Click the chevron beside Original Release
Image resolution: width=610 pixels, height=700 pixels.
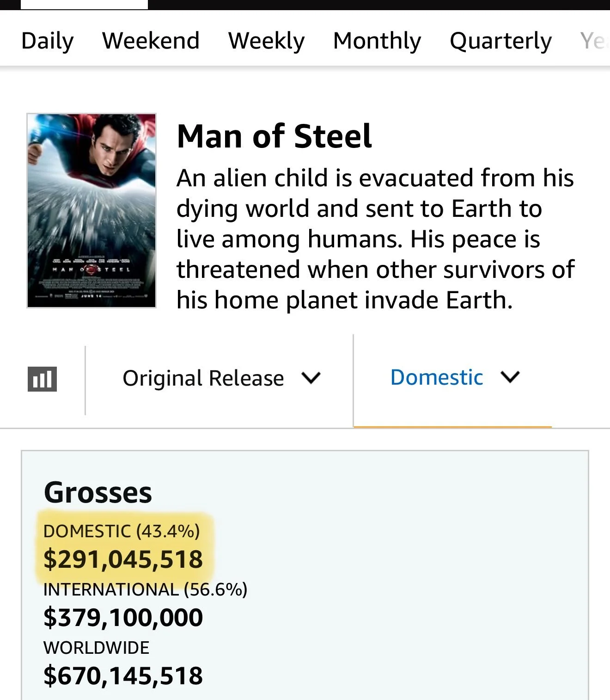click(311, 378)
